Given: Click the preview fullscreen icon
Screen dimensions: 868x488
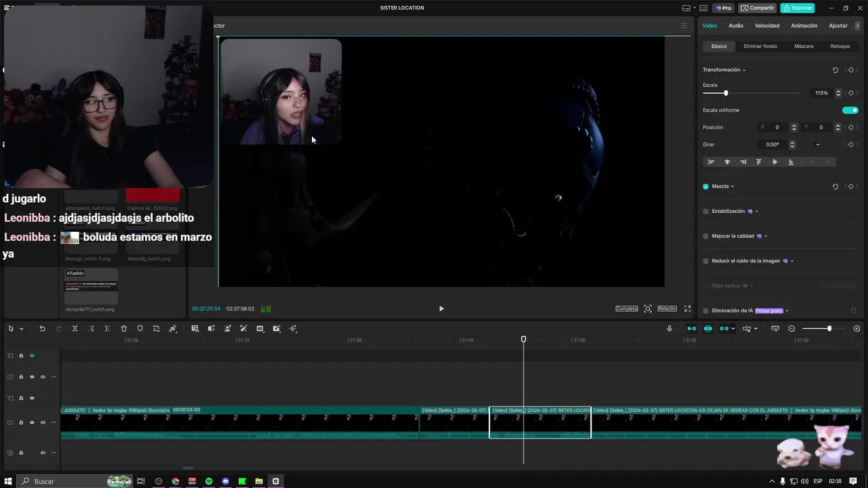Looking at the screenshot, I should [688, 308].
